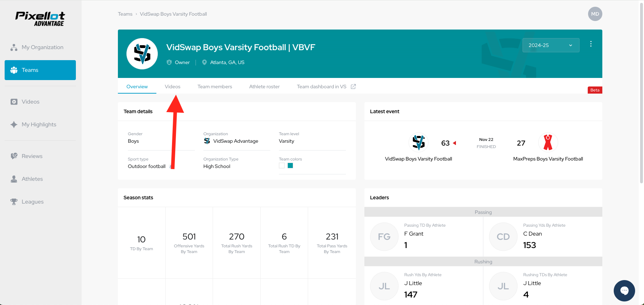Click 'VidSwap Boys Varsity Football' in Latest event
The width and height of the screenshot is (644, 305).
click(419, 159)
